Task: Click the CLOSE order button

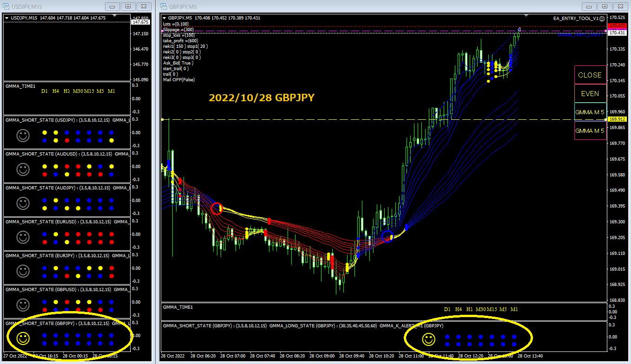Action: click(590, 75)
